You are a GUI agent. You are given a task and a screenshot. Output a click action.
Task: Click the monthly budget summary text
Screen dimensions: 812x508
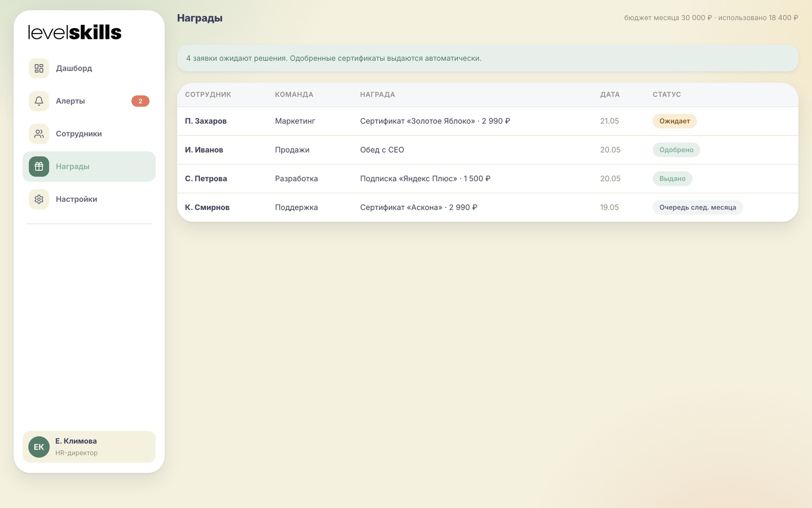pos(711,18)
